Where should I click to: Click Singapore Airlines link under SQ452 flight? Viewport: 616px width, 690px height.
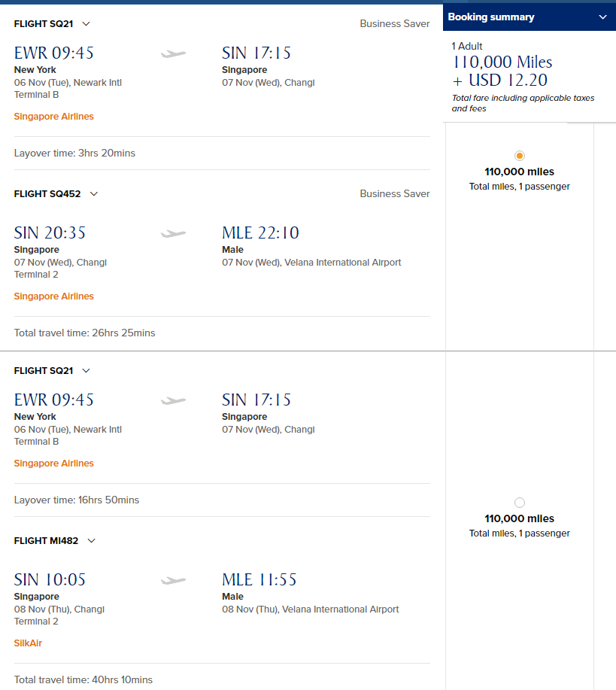(53, 296)
